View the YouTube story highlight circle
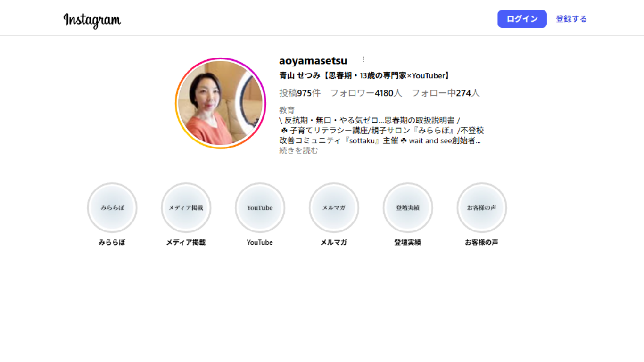Image resolution: width=644 pixels, height=362 pixels. pyautogui.click(x=260, y=207)
